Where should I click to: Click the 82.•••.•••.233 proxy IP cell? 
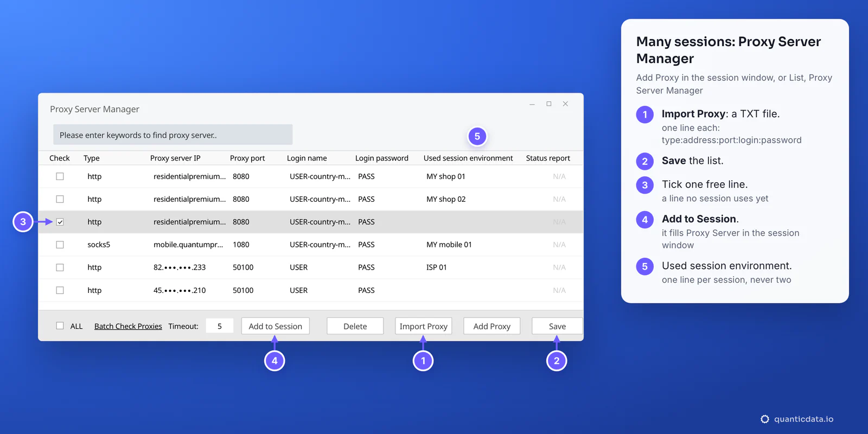[x=180, y=267]
